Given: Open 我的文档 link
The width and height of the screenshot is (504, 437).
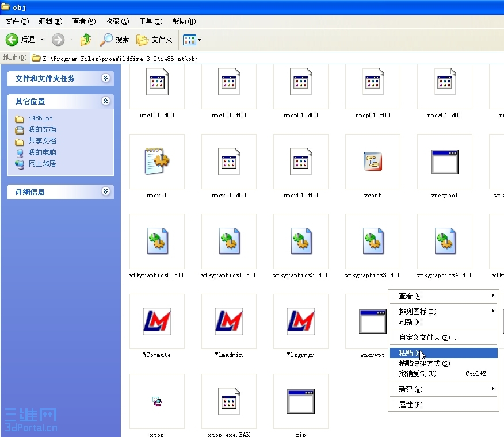Looking at the screenshot, I should click(x=42, y=129).
